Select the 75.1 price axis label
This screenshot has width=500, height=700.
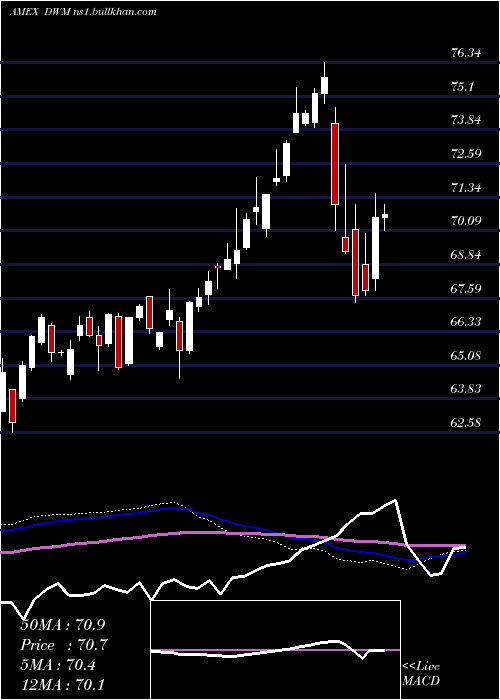pos(462,87)
